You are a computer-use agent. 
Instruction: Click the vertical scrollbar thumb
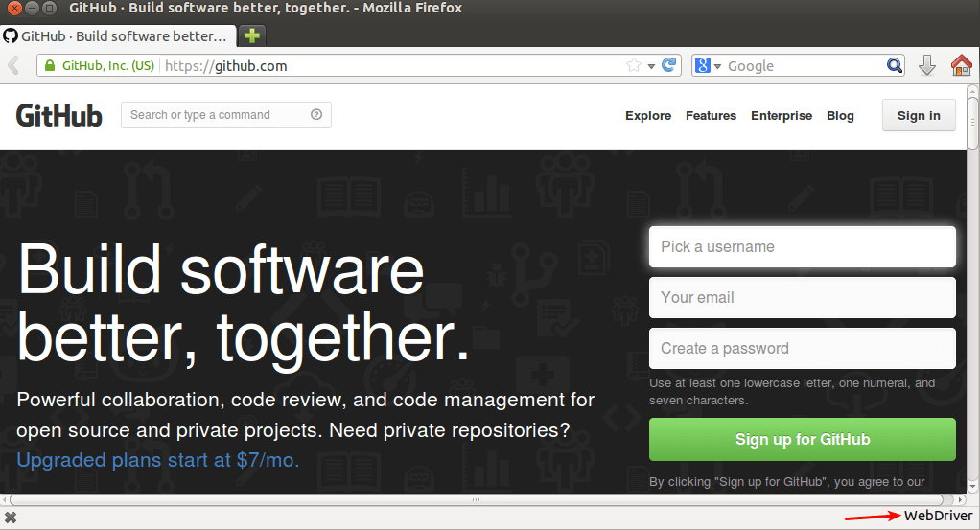tap(972, 122)
